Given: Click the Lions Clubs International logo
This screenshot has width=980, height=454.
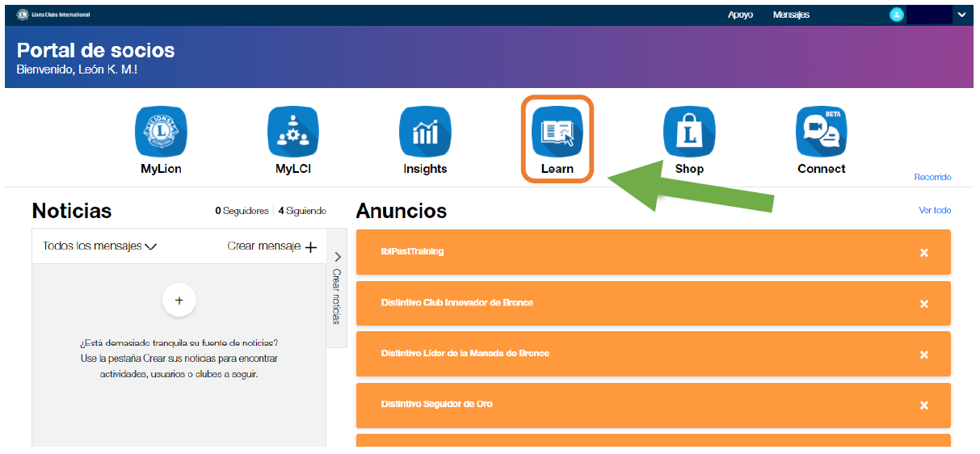Looking at the screenshot, I should coord(53,15).
